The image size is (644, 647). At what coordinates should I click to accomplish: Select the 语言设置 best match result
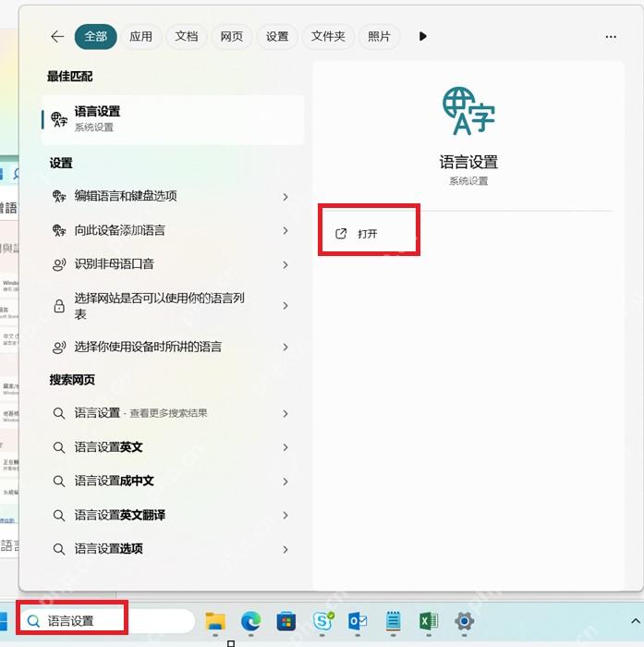173,119
